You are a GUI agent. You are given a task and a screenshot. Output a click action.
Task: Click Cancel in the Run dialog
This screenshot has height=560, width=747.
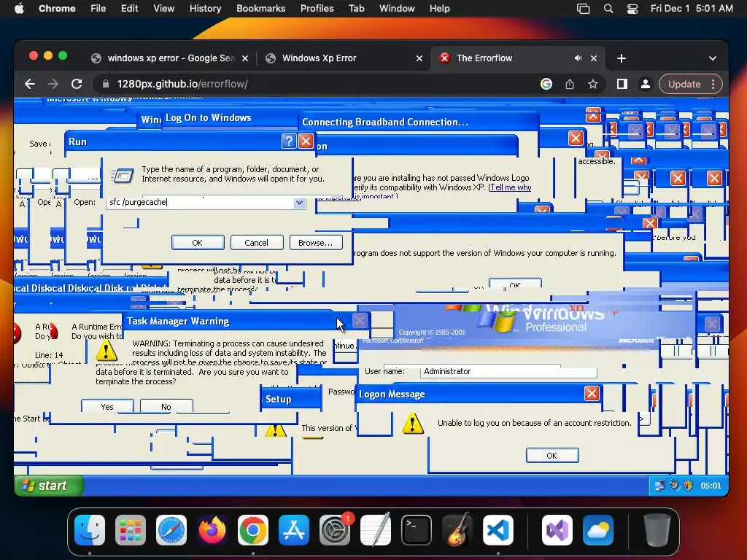(x=256, y=242)
